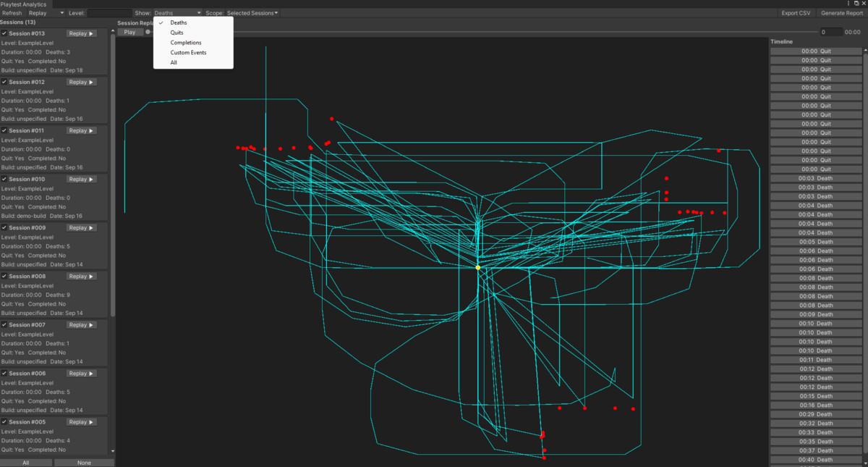Choose All from the Show dropdown list

tap(193, 62)
